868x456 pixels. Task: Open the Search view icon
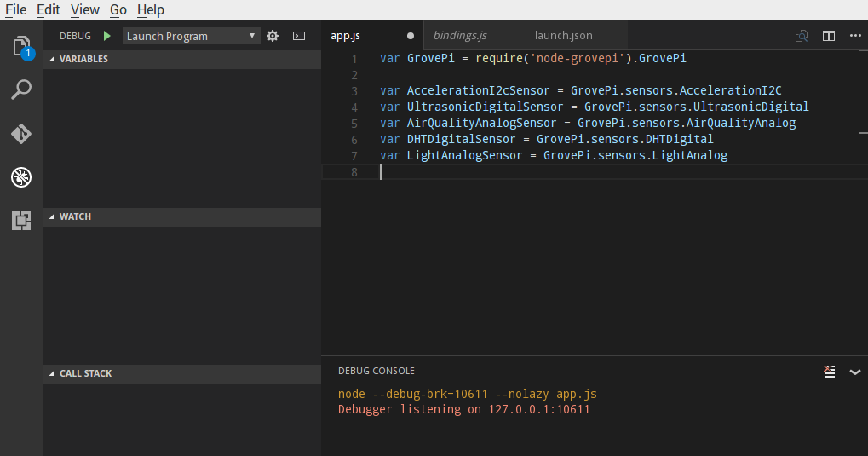(21, 89)
